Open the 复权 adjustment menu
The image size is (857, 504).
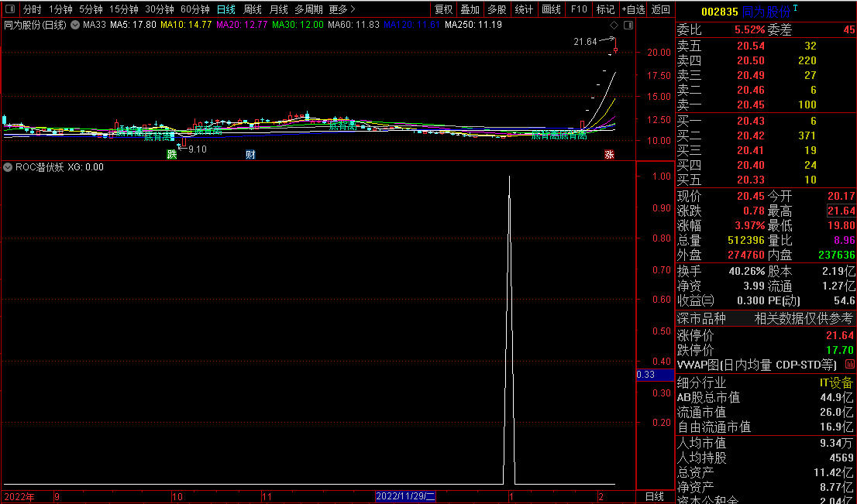444,9
